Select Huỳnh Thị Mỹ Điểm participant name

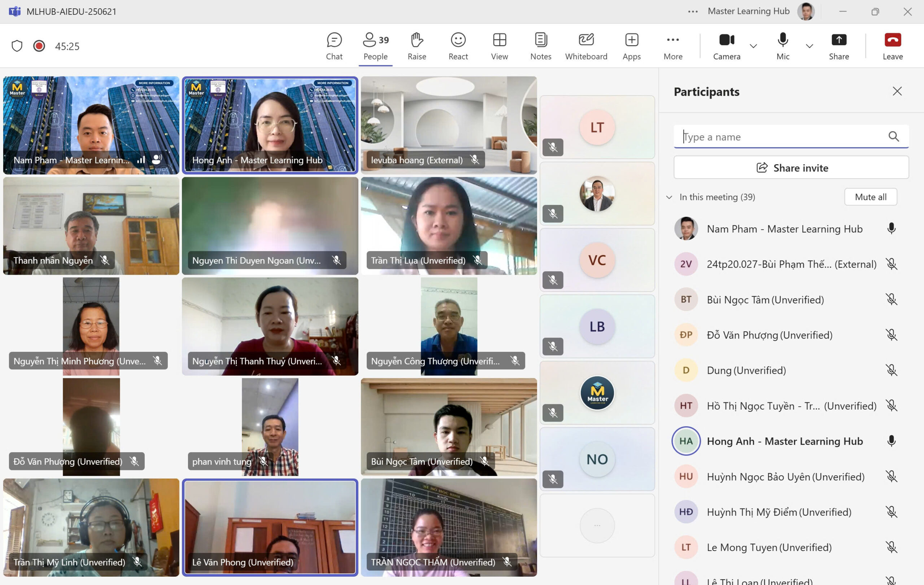coord(779,512)
